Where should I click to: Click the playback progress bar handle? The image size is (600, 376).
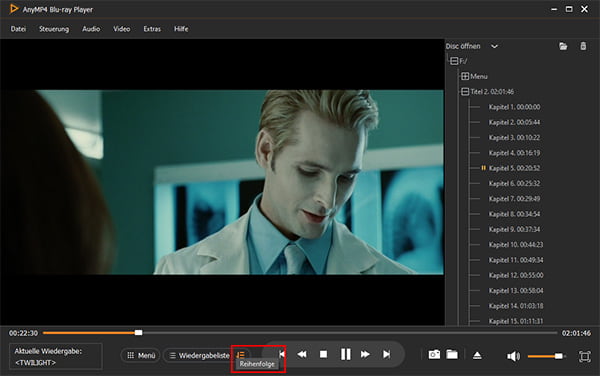(139, 333)
